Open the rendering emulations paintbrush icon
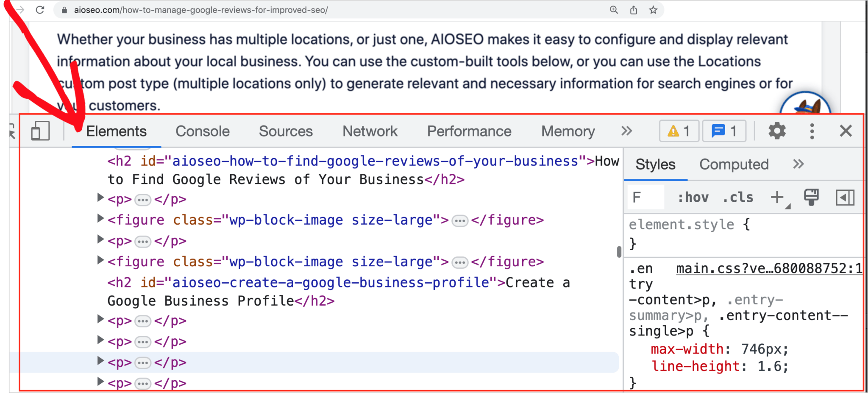This screenshot has width=868, height=393. (x=811, y=197)
